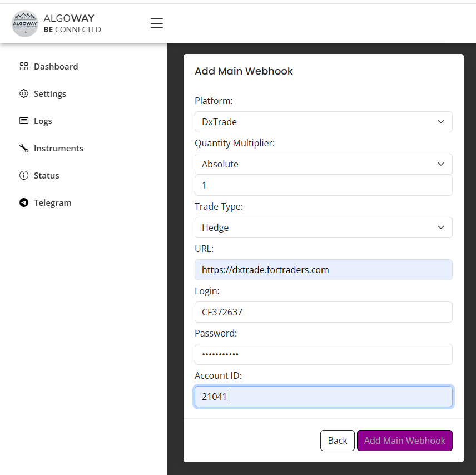Image resolution: width=476 pixels, height=475 pixels.
Task: Click the URL: label
Action: [204, 249]
